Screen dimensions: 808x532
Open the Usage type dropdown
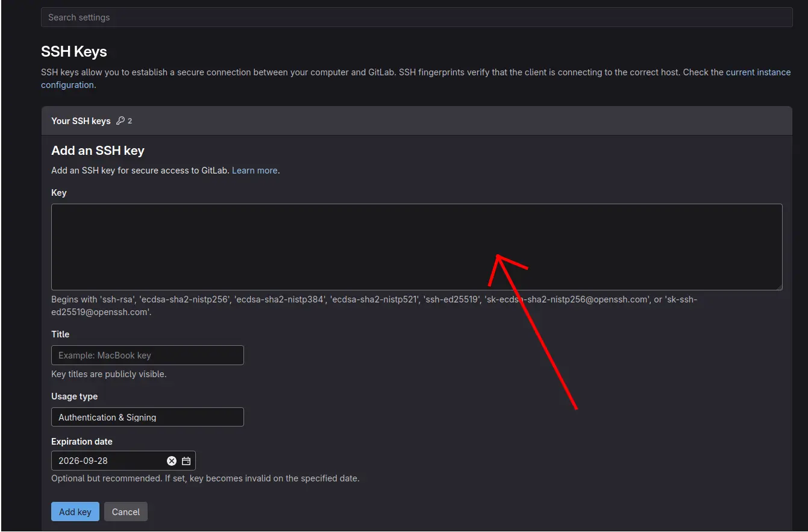point(148,417)
